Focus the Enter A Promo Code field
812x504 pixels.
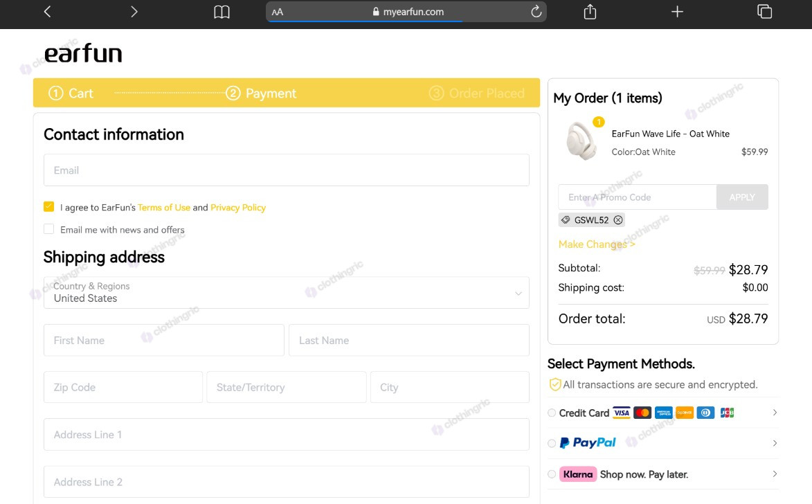(x=638, y=197)
